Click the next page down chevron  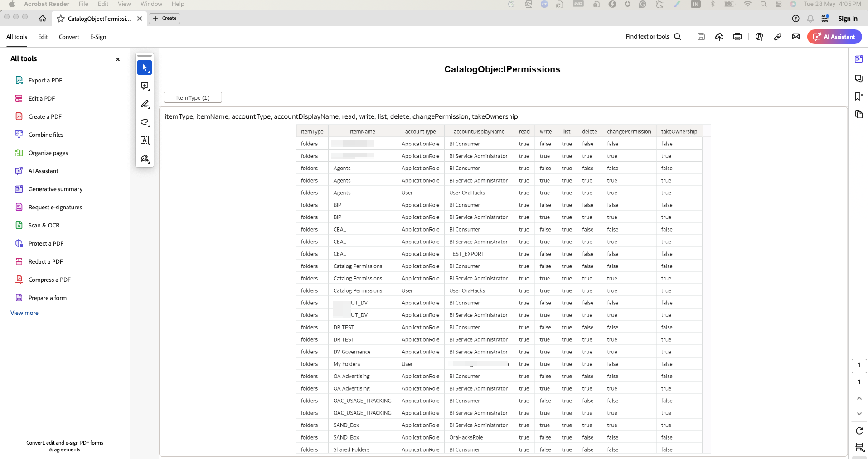(x=859, y=413)
